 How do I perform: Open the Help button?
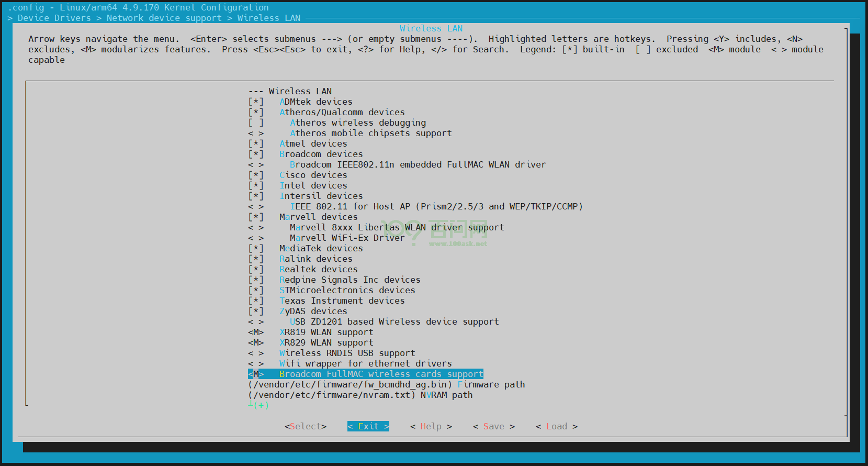(x=431, y=426)
